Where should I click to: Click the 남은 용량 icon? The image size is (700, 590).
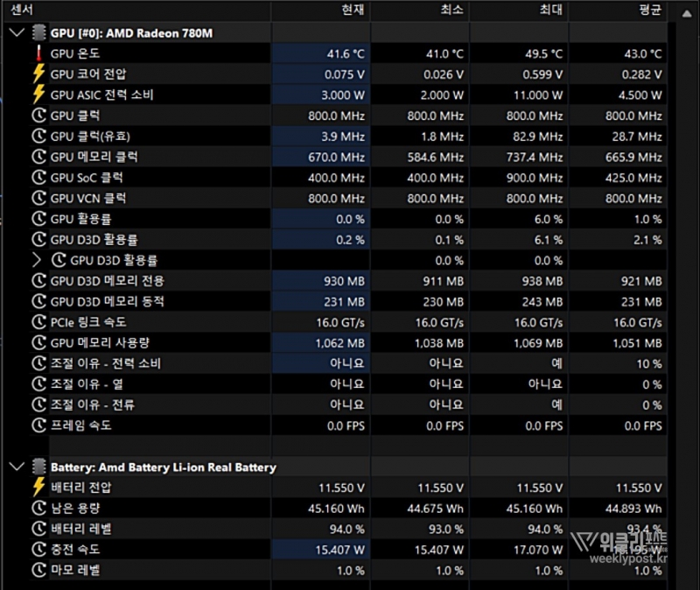click(38, 509)
